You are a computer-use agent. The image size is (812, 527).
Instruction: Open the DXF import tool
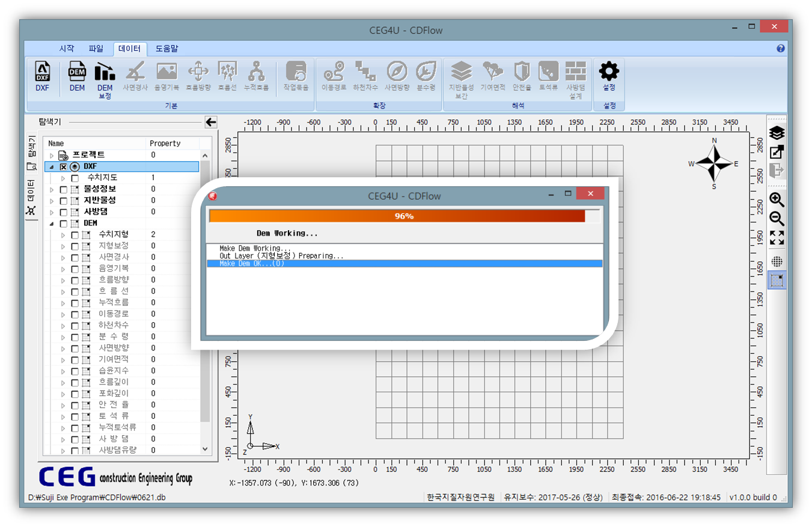(x=43, y=76)
